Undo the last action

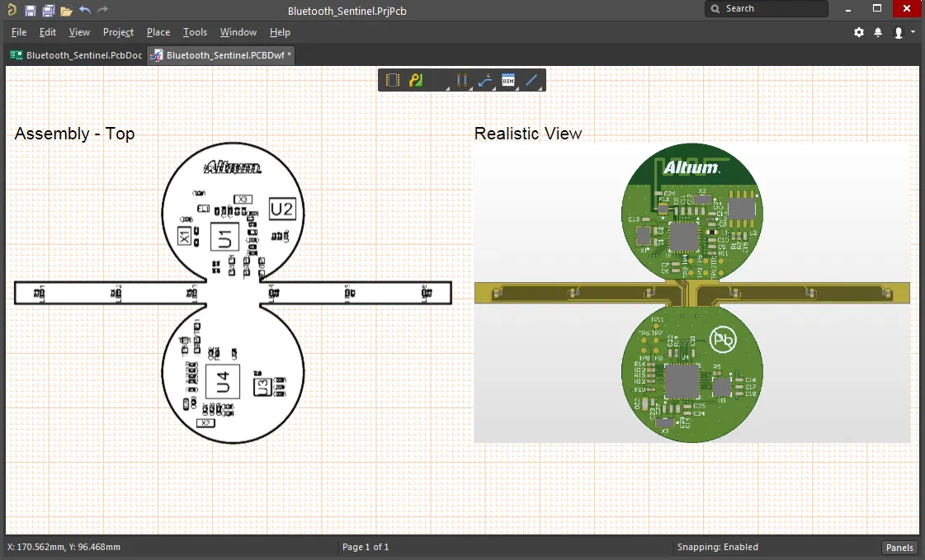tap(85, 9)
